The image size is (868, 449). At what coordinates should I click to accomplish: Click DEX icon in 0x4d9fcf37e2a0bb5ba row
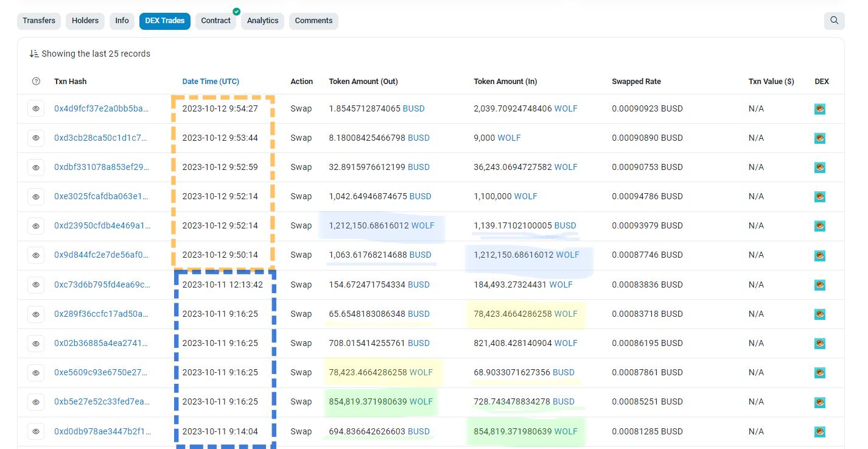pyautogui.click(x=820, y=109)
